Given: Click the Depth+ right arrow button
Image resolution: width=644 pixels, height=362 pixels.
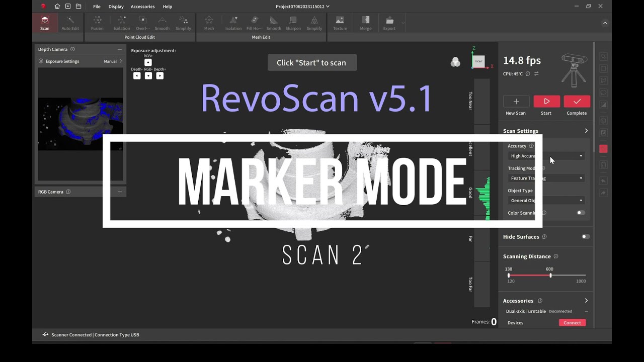Looking at the screenshot, I should [x=160, y=76].
